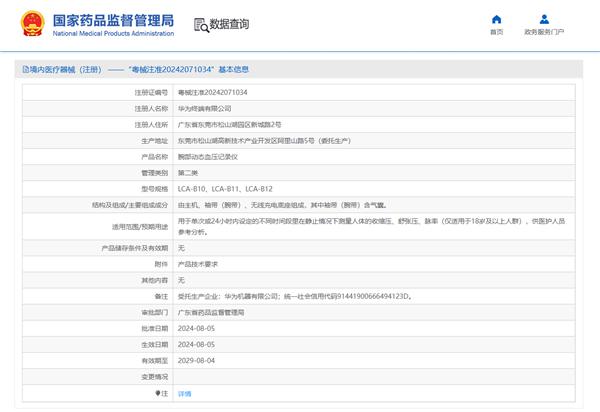600x412 pixels.
Task: Select the 数据查询 heading text
Action: [231, 23]
